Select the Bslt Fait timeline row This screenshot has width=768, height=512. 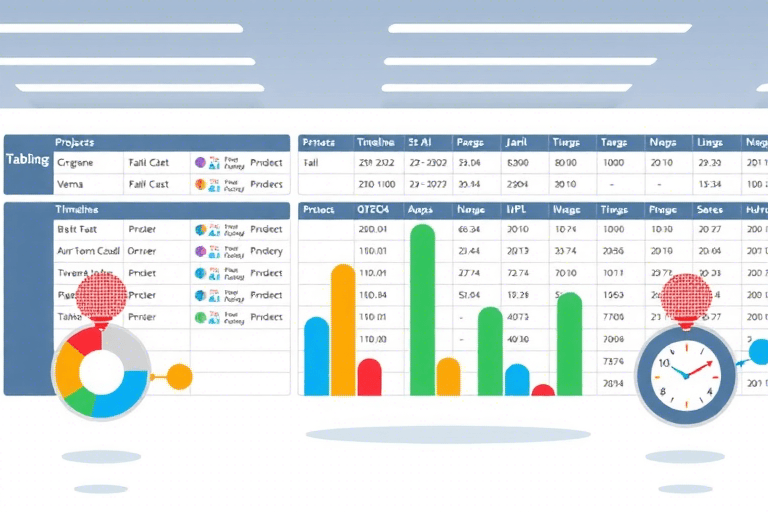[x=76, y=229]
